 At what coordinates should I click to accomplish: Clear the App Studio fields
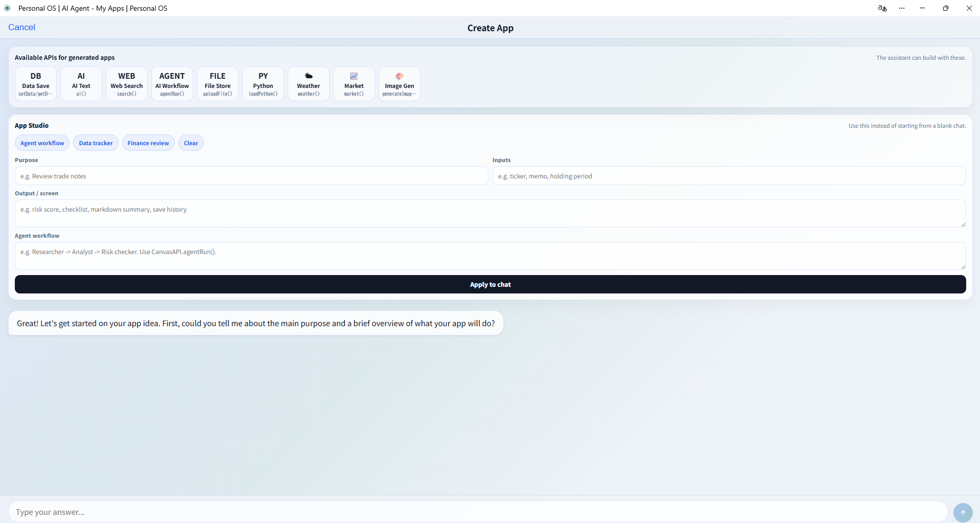pos(191,143)
